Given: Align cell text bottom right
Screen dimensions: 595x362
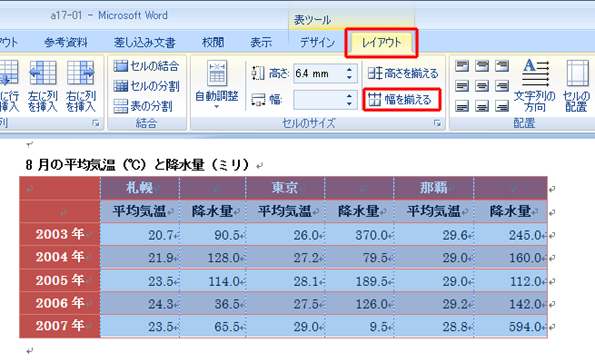Looking at the screenshot, I should pos(502,106).
